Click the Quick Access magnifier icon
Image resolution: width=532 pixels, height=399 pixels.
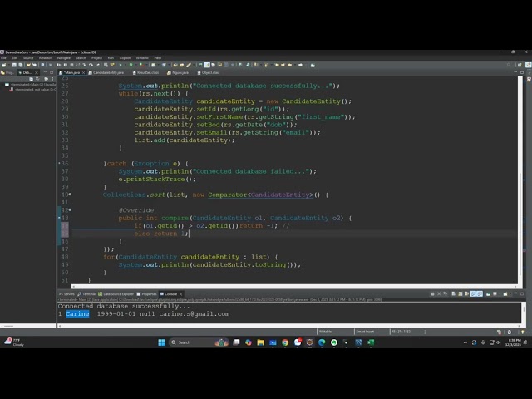(x=509, y=65)
